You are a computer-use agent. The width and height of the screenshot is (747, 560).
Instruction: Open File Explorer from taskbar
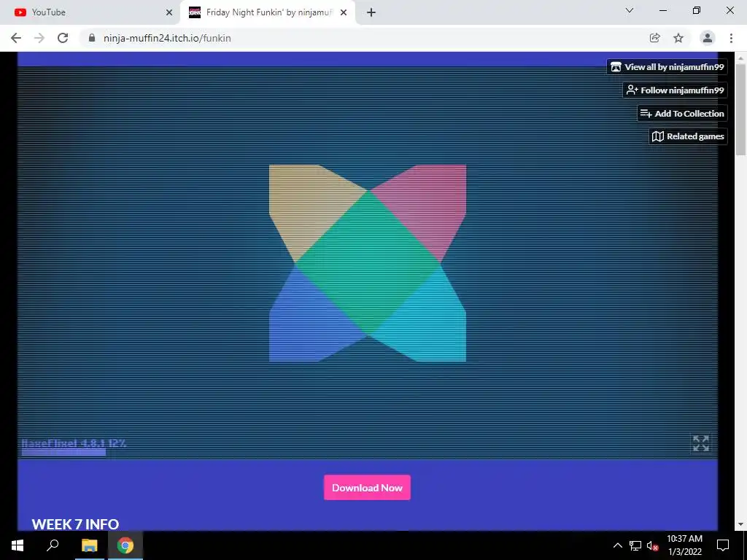(x=89, y=545)
